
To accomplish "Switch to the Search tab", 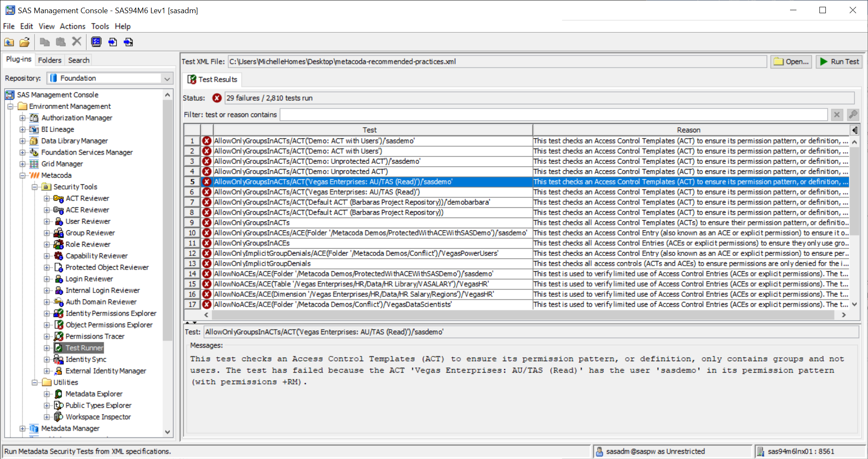I will (79, 60).
